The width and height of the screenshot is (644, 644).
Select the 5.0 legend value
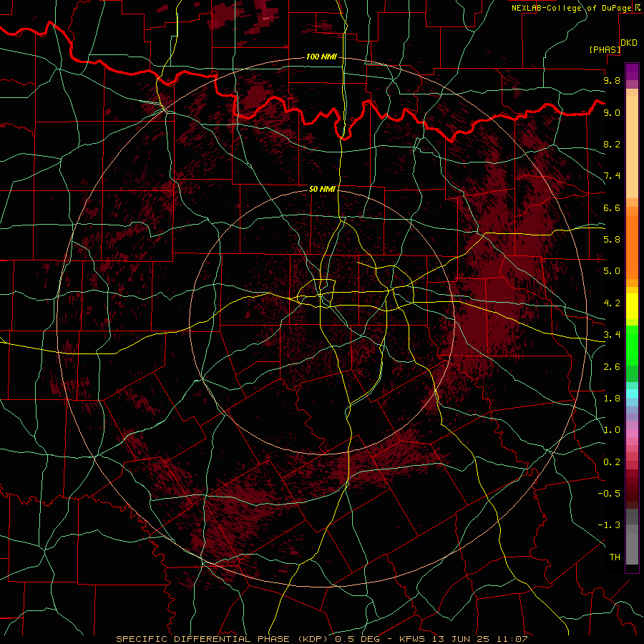pos(612,271)
